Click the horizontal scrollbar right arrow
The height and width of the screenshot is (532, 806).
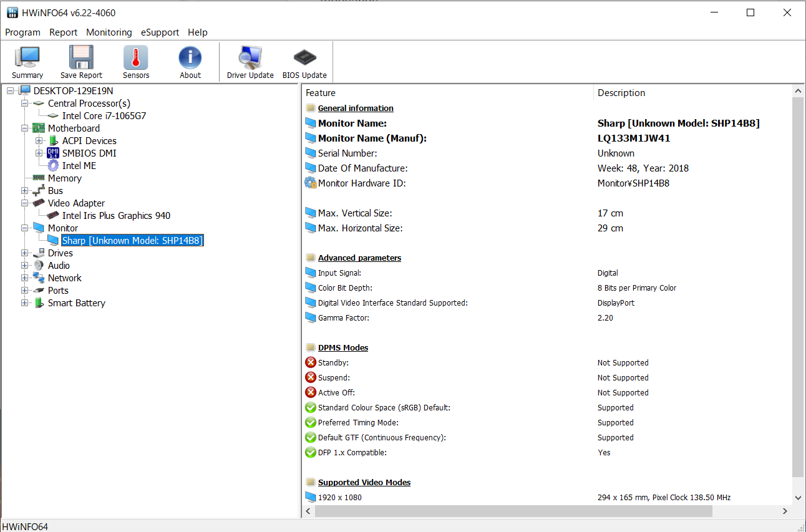pos(785,511)
